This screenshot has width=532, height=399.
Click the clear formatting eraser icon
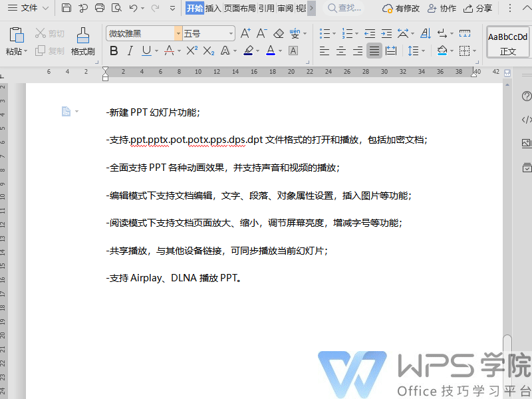pyautogui.click(x=277, y=33)
